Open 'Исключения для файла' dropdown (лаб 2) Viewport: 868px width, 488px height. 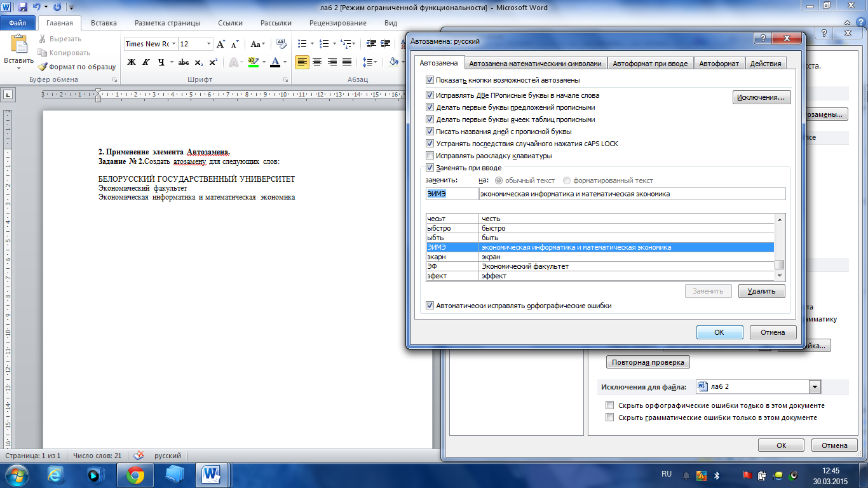click(x=815, y=387)
